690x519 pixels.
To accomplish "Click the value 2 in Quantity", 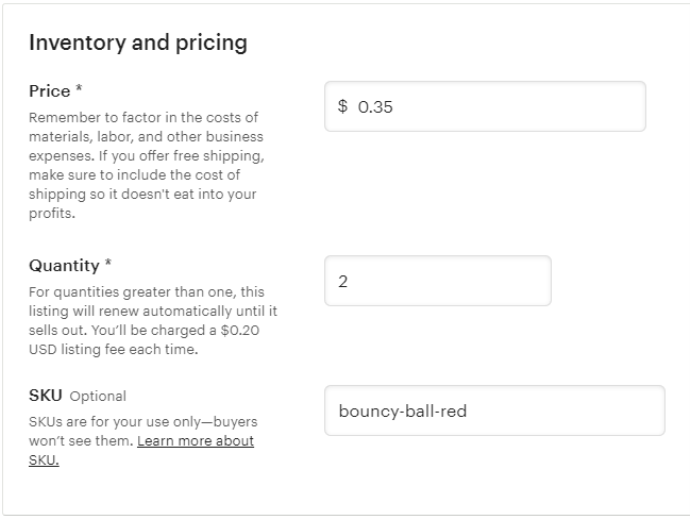I will point(343,282).
